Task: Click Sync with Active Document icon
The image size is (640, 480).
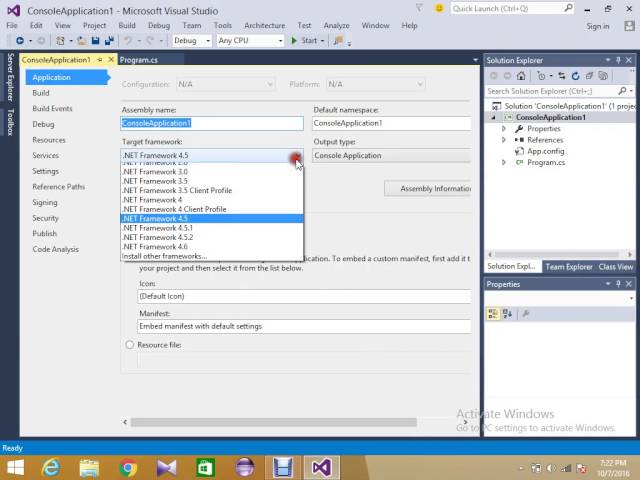Action: 562,76
